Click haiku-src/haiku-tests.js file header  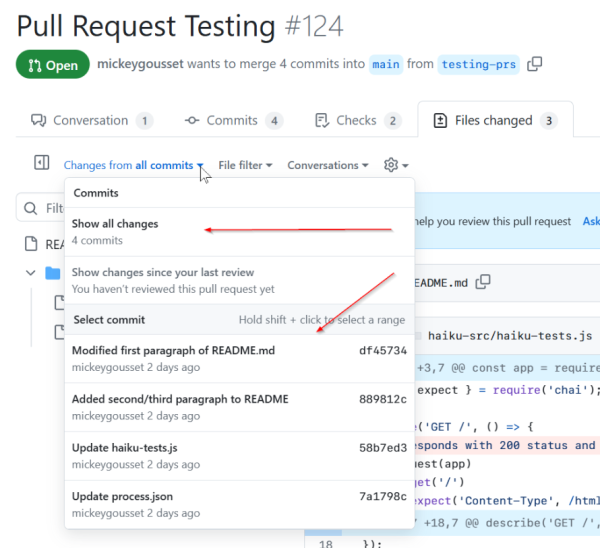pyautogui.click(x=510, y=336)
